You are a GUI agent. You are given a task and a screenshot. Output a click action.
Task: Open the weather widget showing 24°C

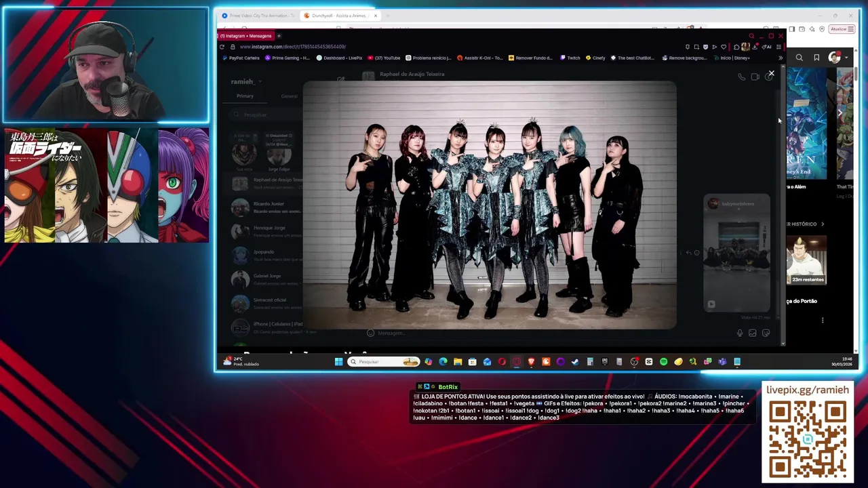pyautogui.click(x=242, y=362)
